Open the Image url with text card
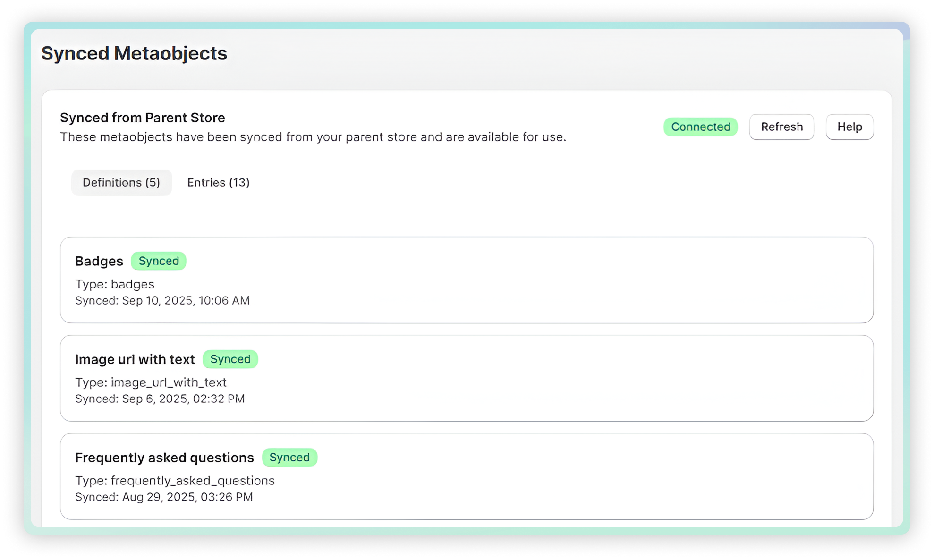Screen dimensions: 934x560 pos(467,378)
